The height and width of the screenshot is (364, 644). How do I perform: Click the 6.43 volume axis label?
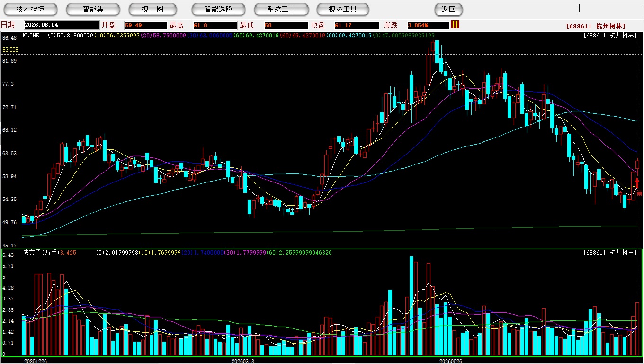click(8, 255)
